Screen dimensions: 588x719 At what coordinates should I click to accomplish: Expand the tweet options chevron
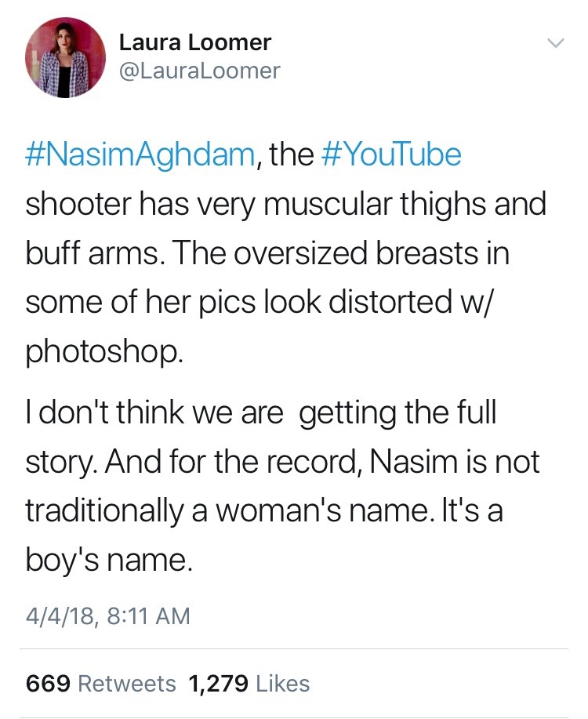(554, 43)
